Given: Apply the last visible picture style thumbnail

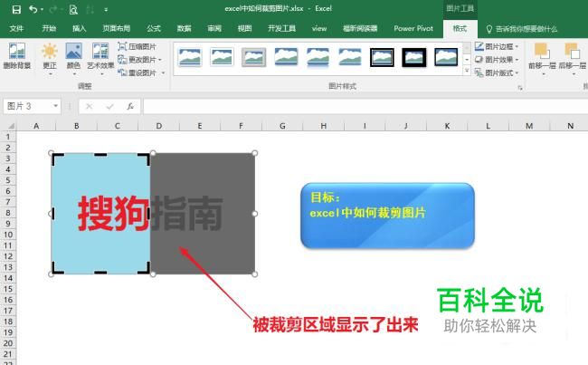Looking at the screenshot, I should 446,57.
